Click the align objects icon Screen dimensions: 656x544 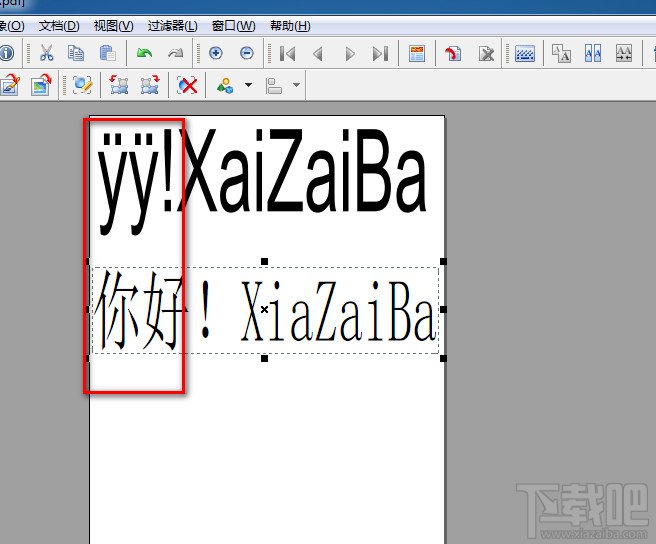pyautogui.click(x=274, y=86)
